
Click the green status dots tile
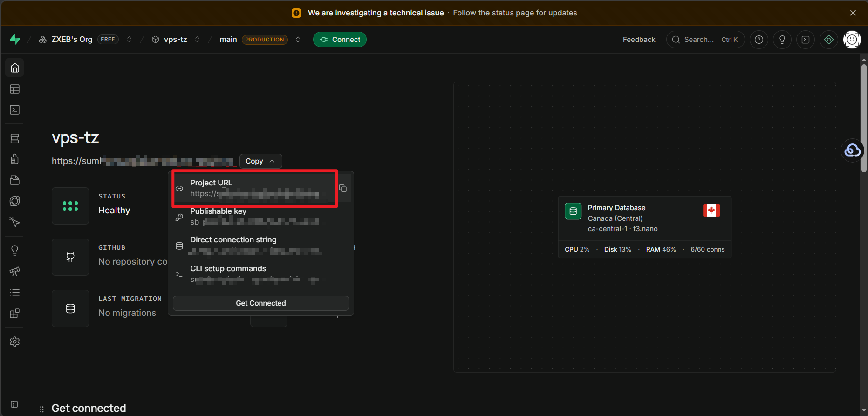pyautogui.click(x=70, y=206)
